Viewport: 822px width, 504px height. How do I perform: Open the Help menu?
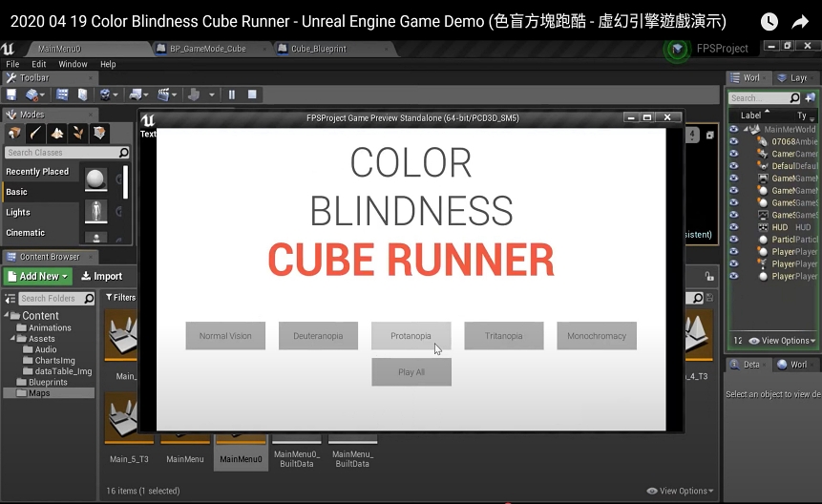tap(108, 64)
